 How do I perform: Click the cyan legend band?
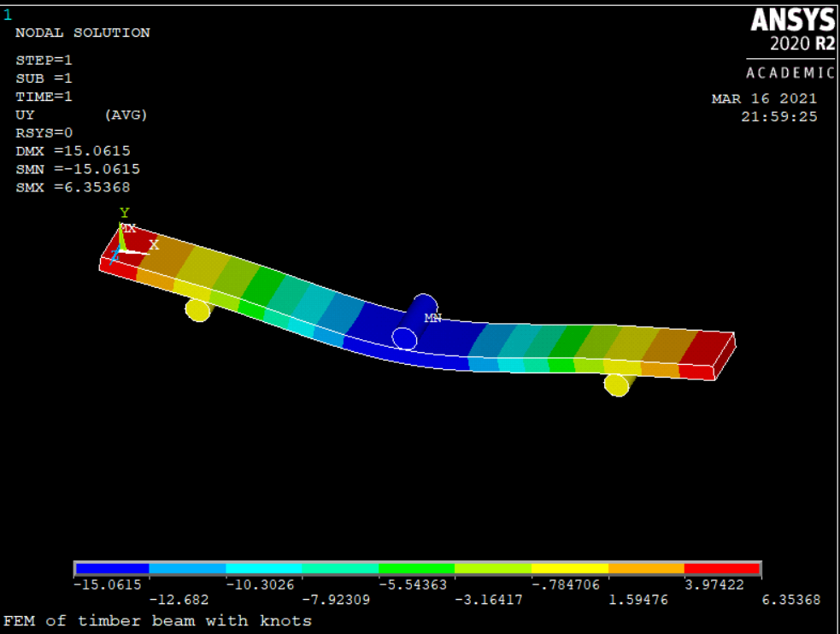[x=264, y=569]
